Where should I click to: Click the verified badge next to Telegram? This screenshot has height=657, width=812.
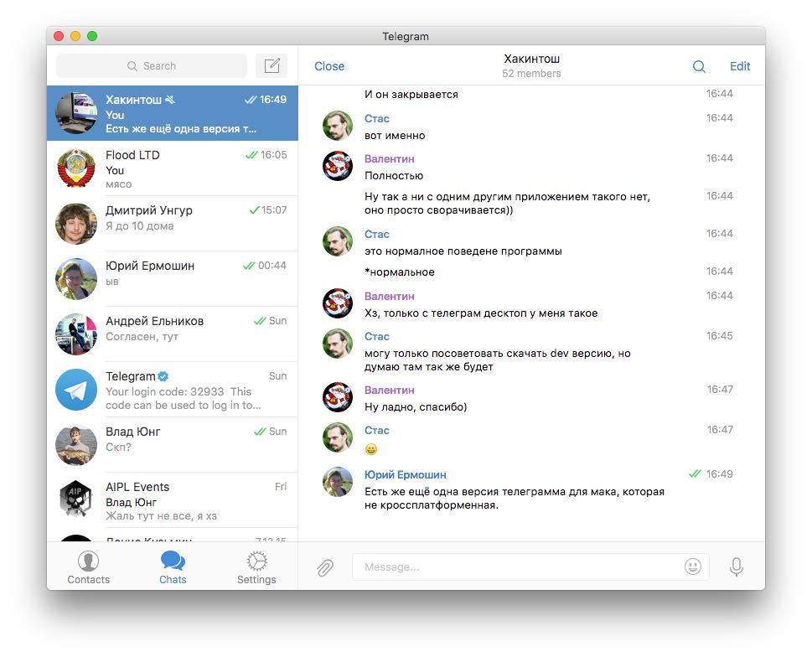pos(163,376)
